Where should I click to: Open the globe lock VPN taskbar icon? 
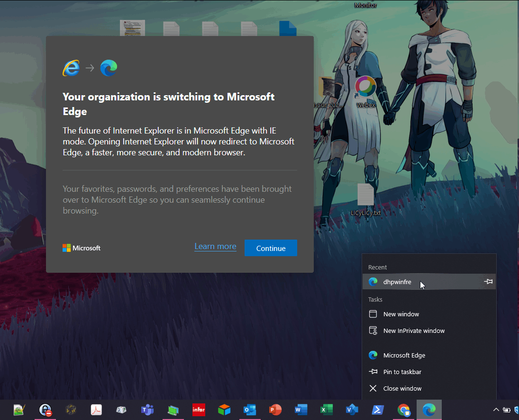pos(46,410)
